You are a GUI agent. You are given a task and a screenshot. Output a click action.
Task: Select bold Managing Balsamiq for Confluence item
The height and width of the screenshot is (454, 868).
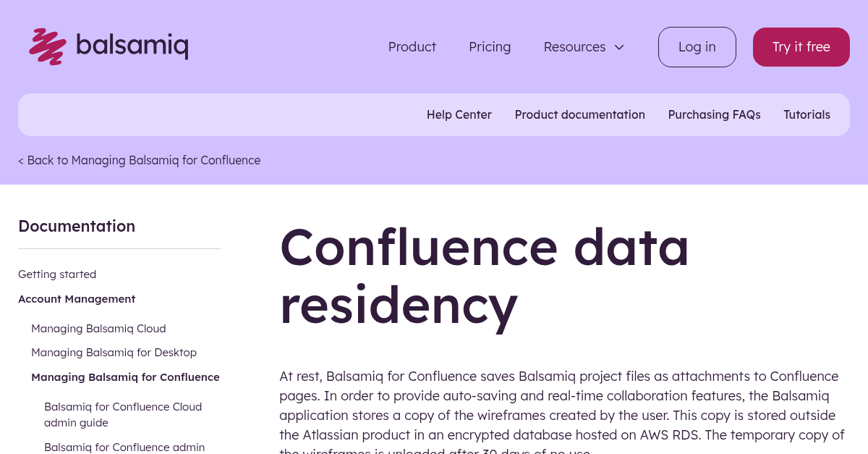(x=125, y=377)
